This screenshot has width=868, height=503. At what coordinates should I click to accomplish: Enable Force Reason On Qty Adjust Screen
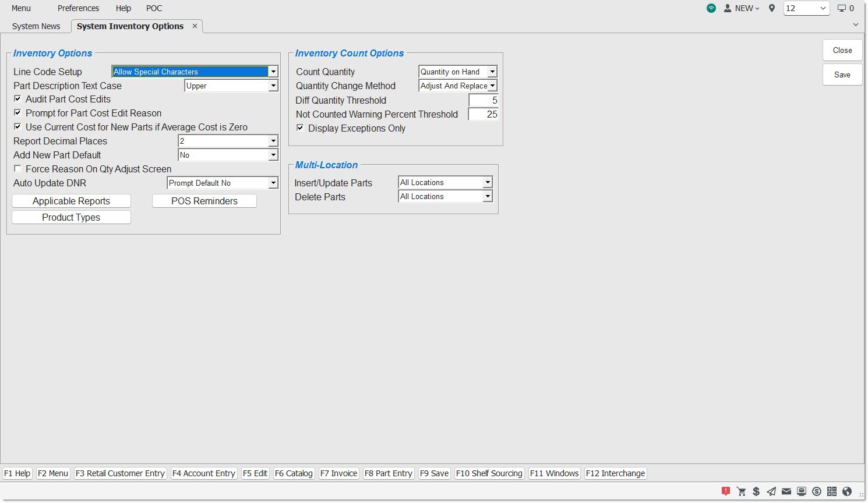pyautogui.click(x=17, y=169)
